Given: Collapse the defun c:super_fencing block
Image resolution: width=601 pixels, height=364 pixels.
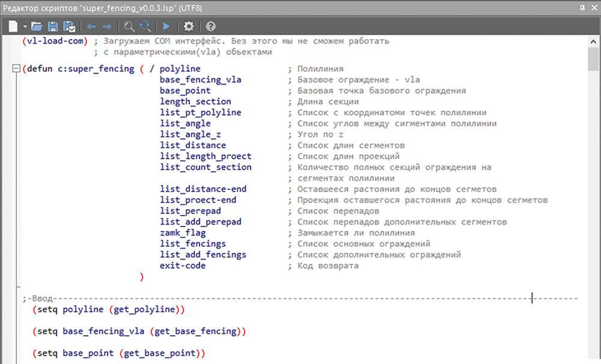Looking at the screenshot, I should tap(16, 68).
